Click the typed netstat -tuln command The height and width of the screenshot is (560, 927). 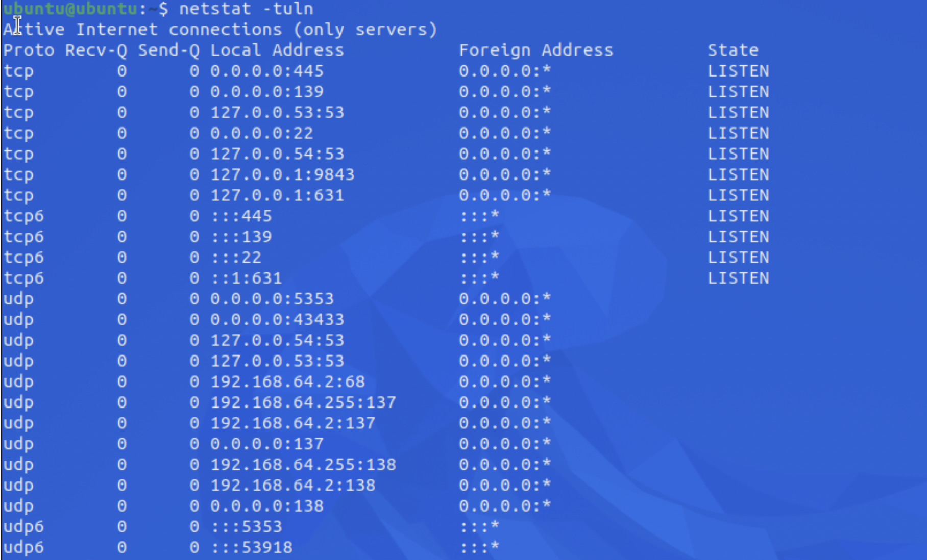coord(246,9)
